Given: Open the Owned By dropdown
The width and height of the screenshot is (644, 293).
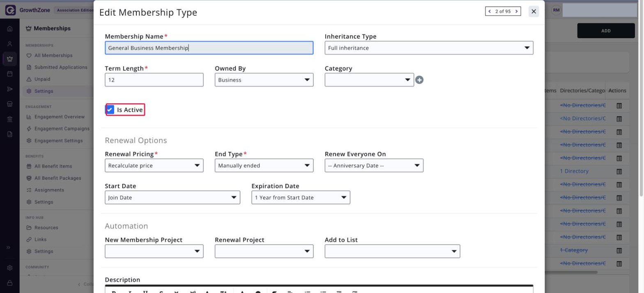Looking at the screenshot, I should point(264,80).
